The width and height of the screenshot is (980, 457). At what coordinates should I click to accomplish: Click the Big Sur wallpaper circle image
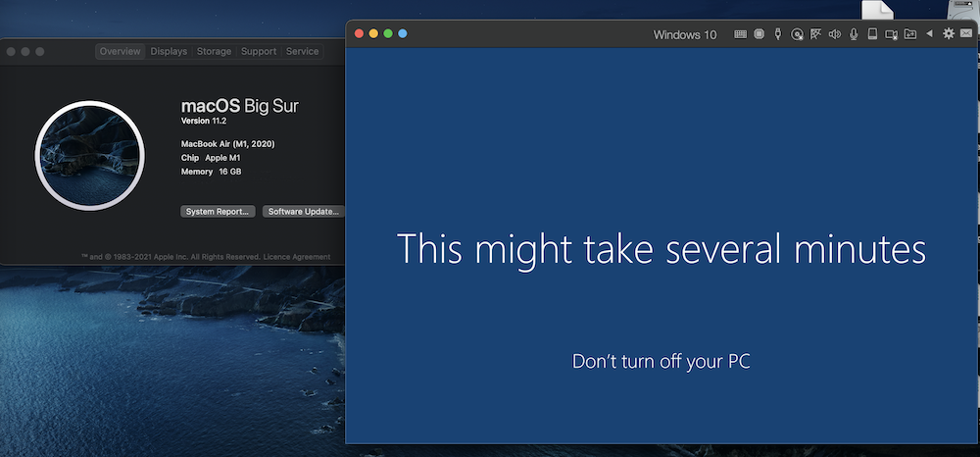(90, 155)
